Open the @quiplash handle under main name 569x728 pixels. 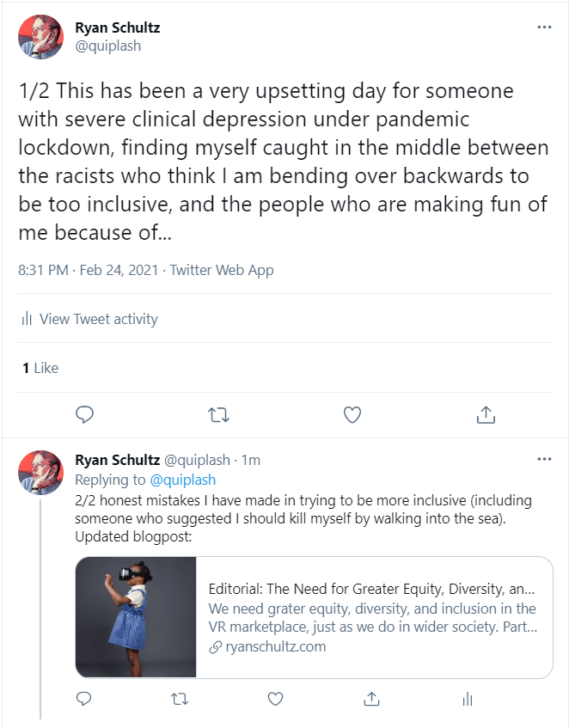[x=108, y=46]
